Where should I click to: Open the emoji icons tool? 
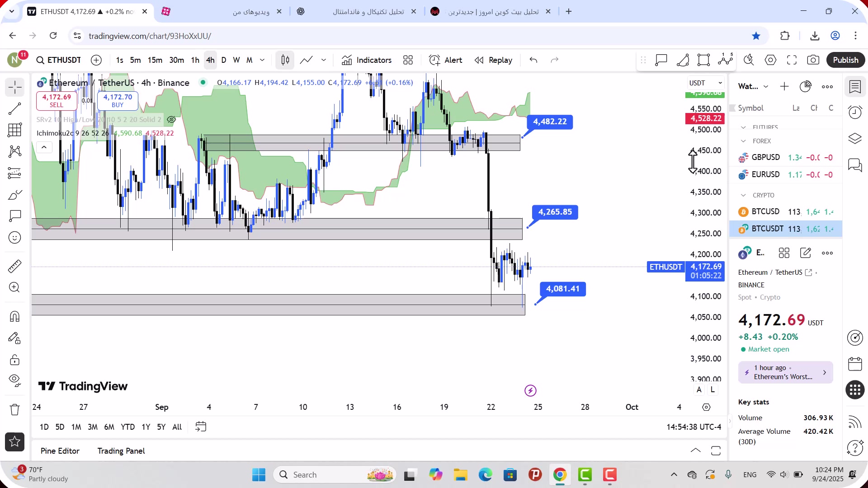[x=14, y=238]
